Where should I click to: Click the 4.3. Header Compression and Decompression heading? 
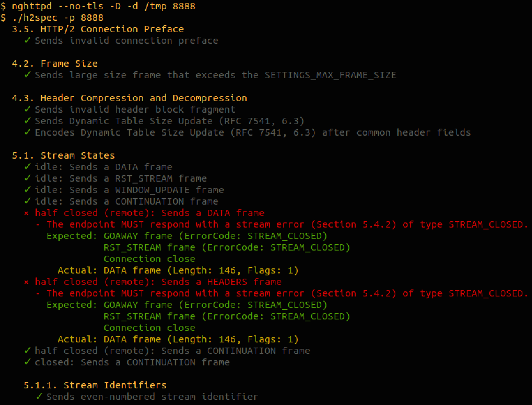[130, 98]
